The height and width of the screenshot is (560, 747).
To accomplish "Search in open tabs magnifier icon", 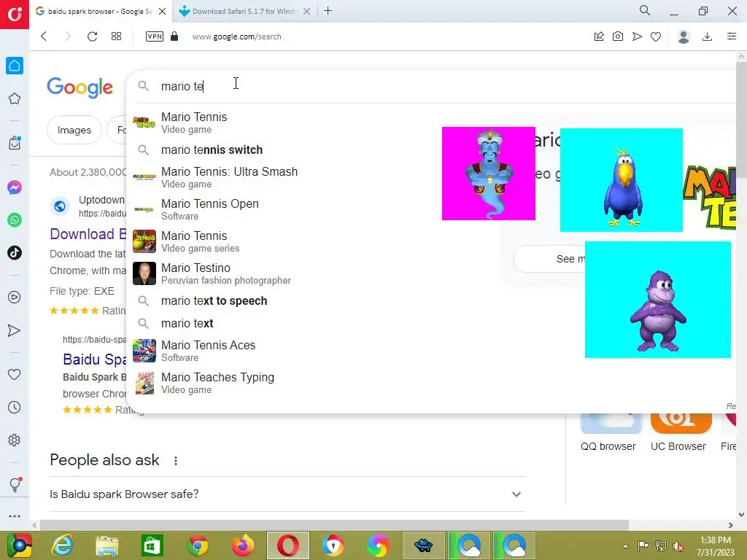I will tap(645, 10).
